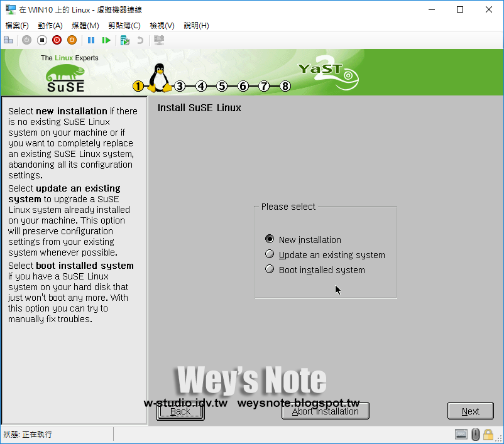This screenshot has width=504, height=444.
Task: Click the lock icon in the status bar
Action: pos(488,434)
